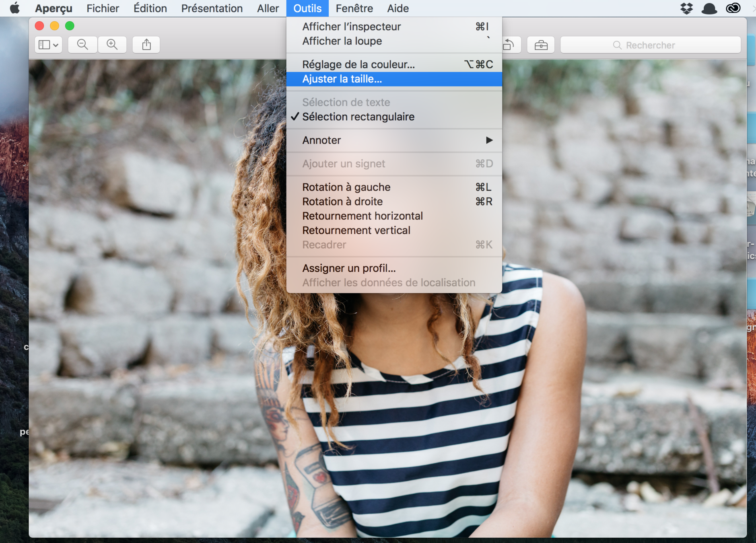Select Ajuster la taille…

coord(394,79)
